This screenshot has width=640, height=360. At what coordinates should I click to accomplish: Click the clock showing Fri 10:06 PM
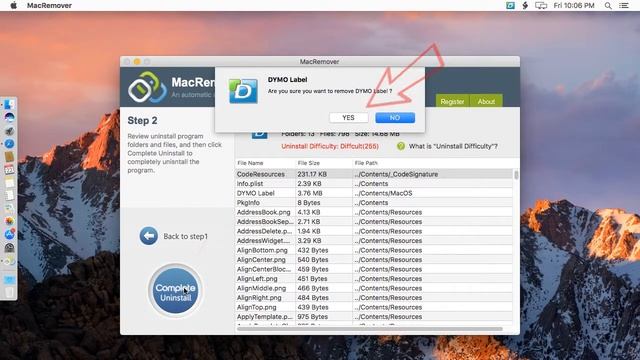tap(574, 5)
